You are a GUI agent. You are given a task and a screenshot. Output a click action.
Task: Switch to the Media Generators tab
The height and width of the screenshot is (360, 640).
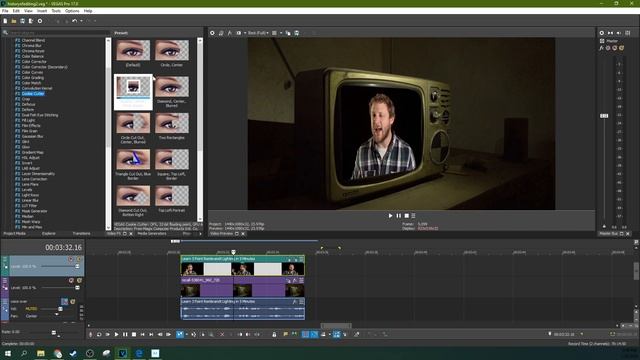[152, 233]
